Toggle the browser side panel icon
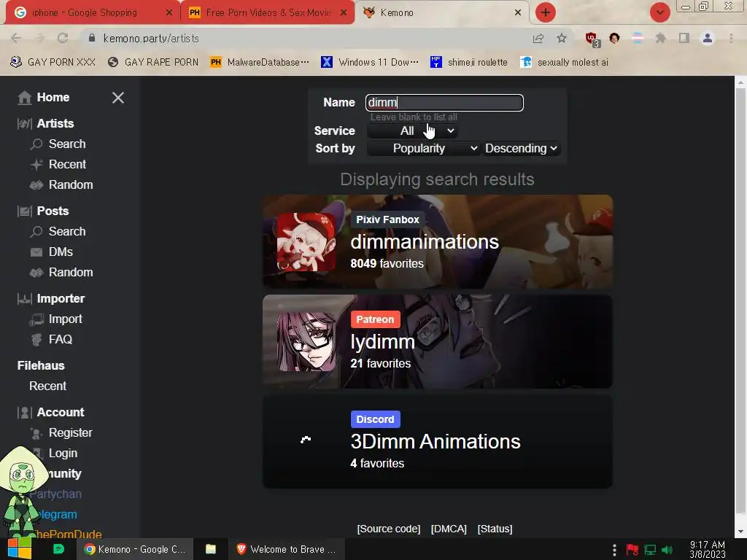 click(x=684, y=38)
